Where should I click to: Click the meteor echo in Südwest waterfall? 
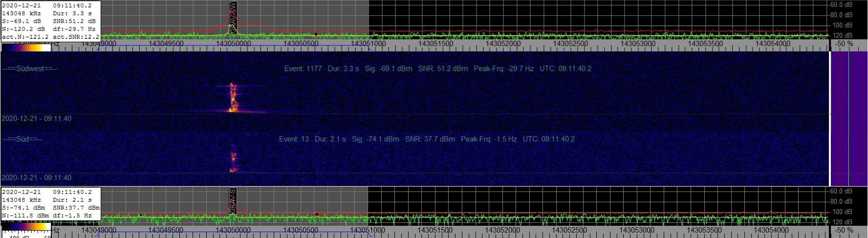coord(233,98)
